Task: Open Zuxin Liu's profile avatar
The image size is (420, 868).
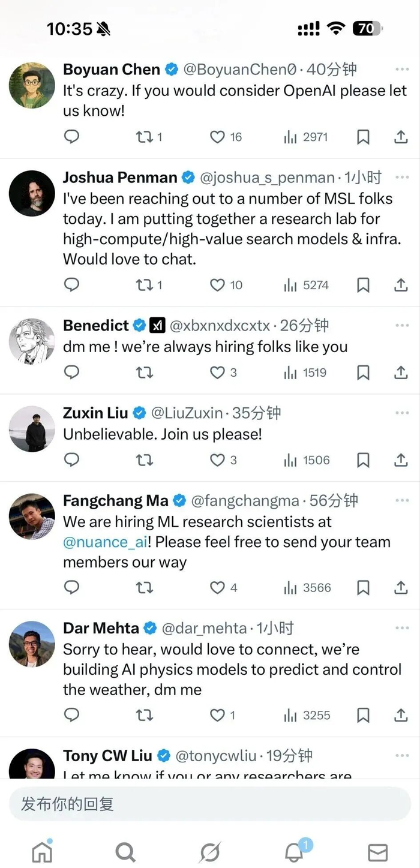Action: click(32, 429)
